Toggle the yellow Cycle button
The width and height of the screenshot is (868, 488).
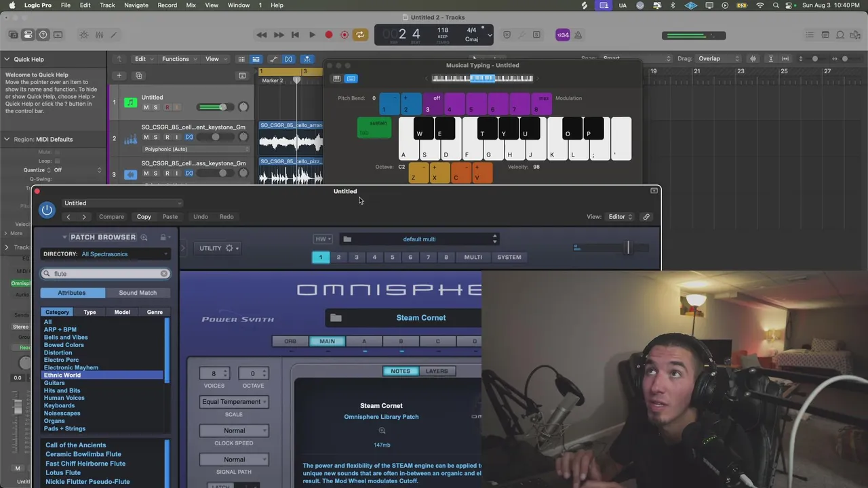click(360, 35)
